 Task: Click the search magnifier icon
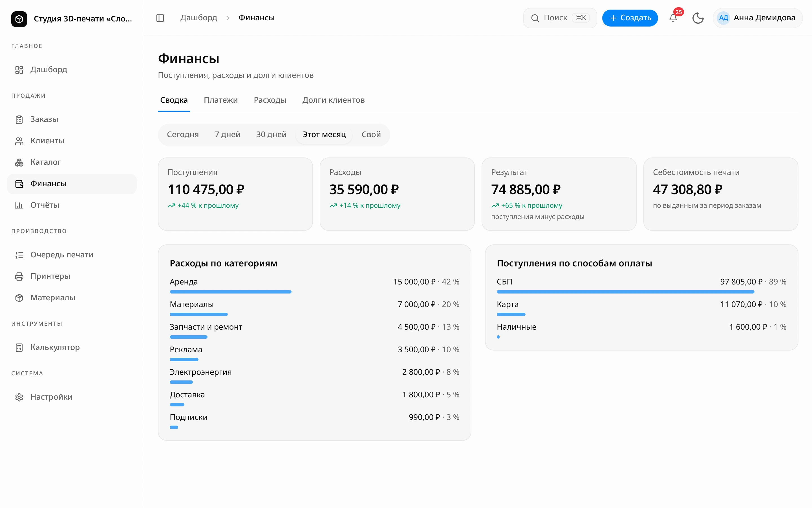point(535,18)
